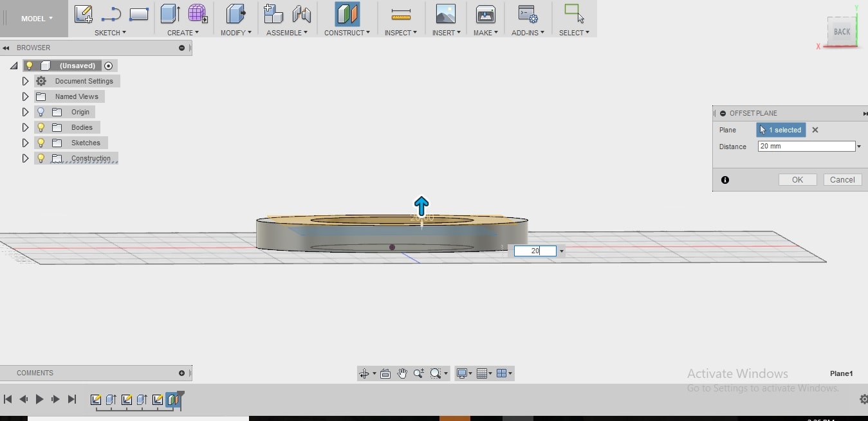Expand the Construction tree node
Screen dimensions: 868x421
click(25, 158)
